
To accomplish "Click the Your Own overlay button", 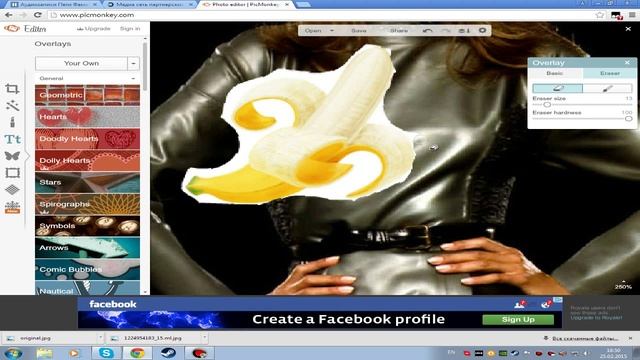I will [x=81, y=63].
